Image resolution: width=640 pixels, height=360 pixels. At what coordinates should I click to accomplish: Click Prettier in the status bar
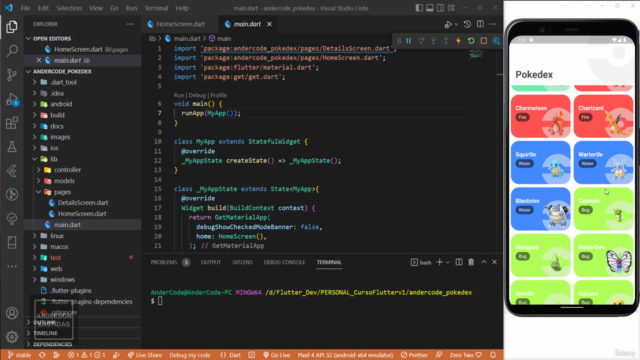[x=414, y=355]
